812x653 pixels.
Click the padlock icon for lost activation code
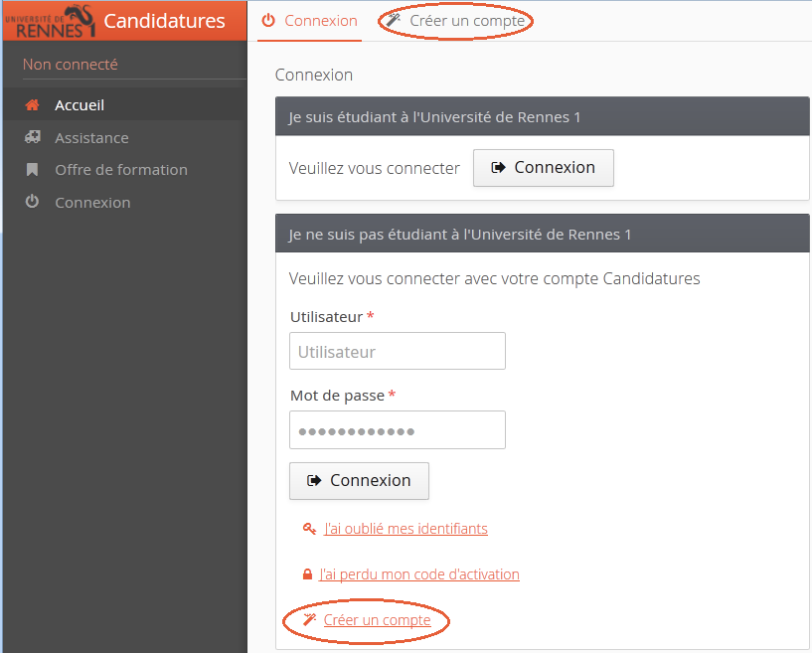click(x=308, y=574)
